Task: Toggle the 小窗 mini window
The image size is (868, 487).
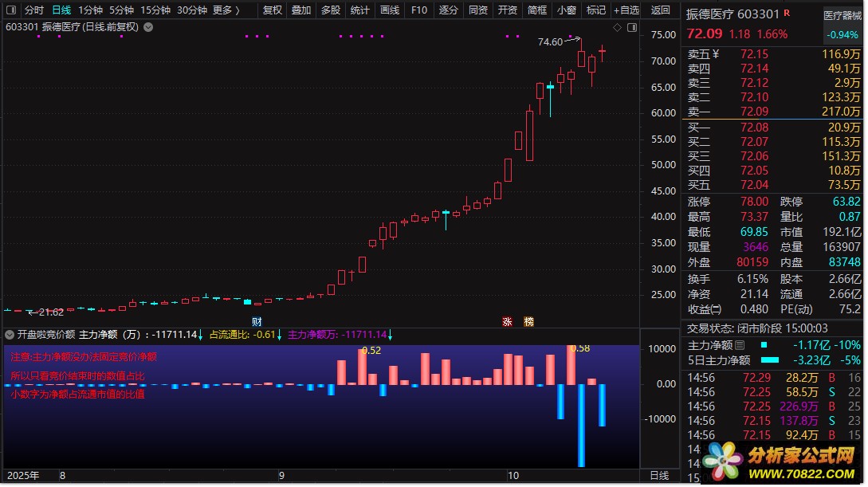Action: click(x=566, y=10)
